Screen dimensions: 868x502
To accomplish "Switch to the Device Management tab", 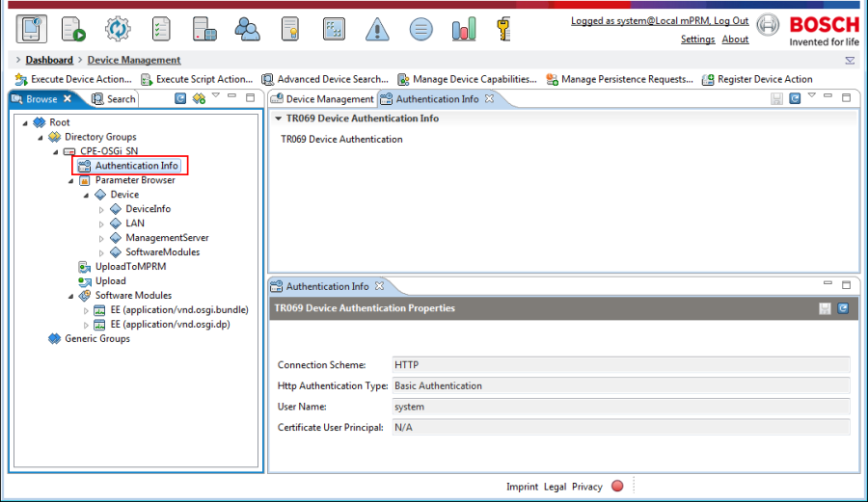I will 322,99.
